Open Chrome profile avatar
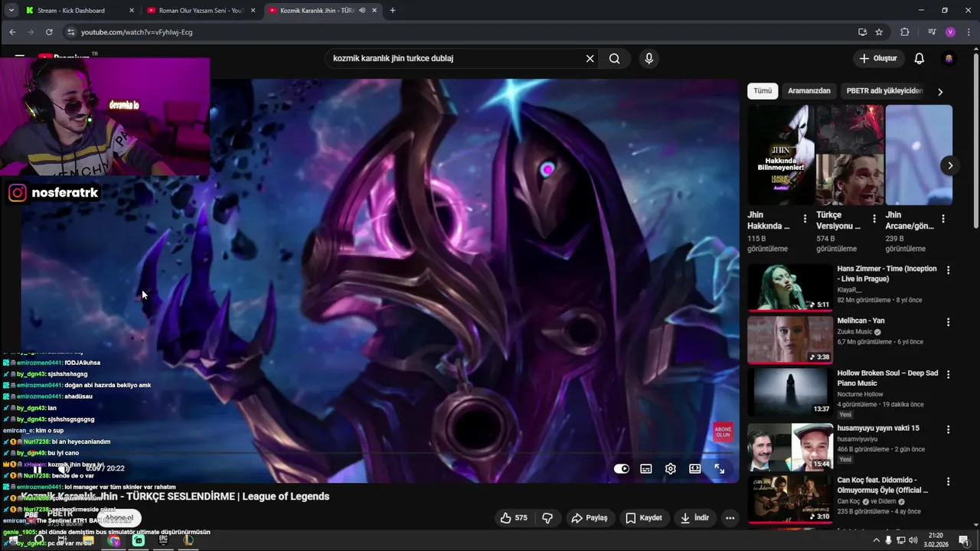Image resolution: width=980 pixels, height=551 pixels. pos(950,32)
